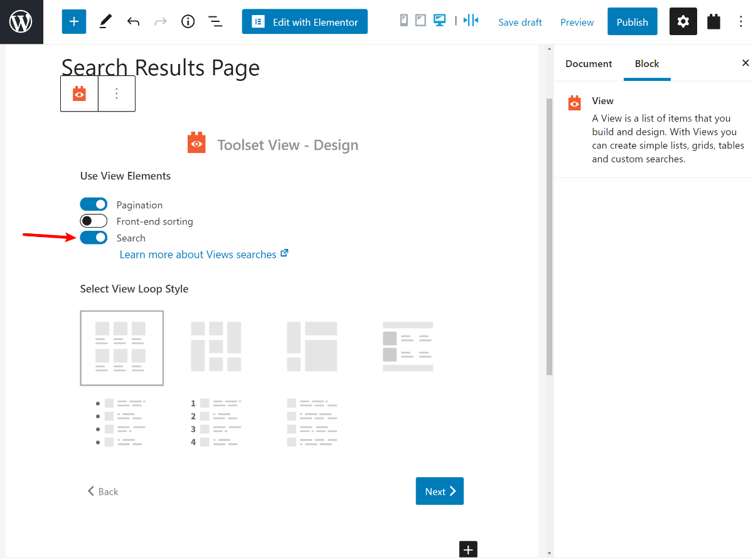Image resolution: width=753 pixels, height=560 pixels.
Task: Open the settings gear panel
Action: click(x=683, y=22)
